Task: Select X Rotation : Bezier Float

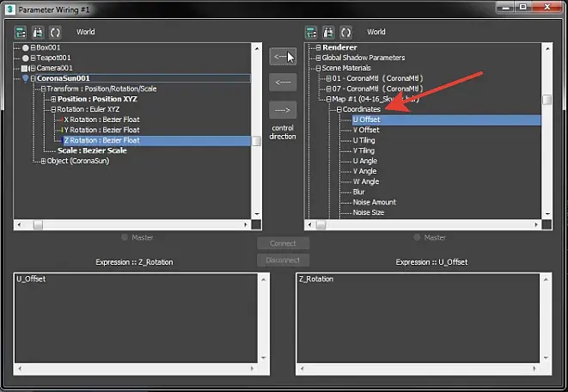Action: coord(101,119)
